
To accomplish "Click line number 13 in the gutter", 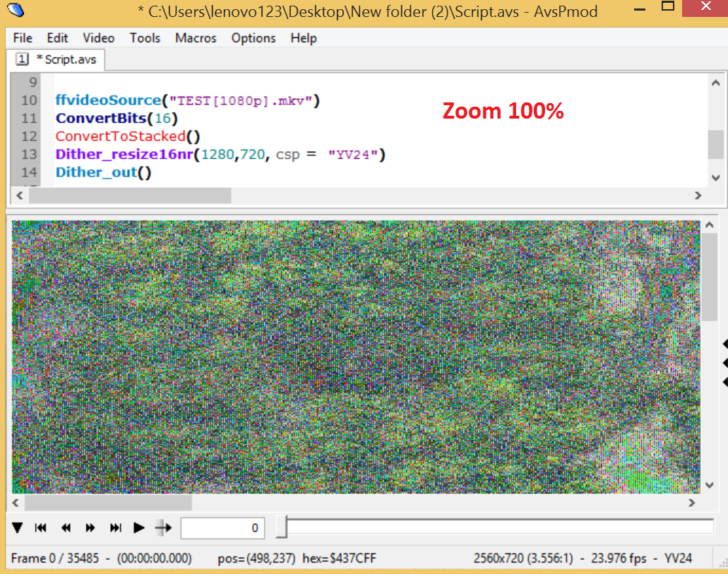I will click(x=29, y=154).
